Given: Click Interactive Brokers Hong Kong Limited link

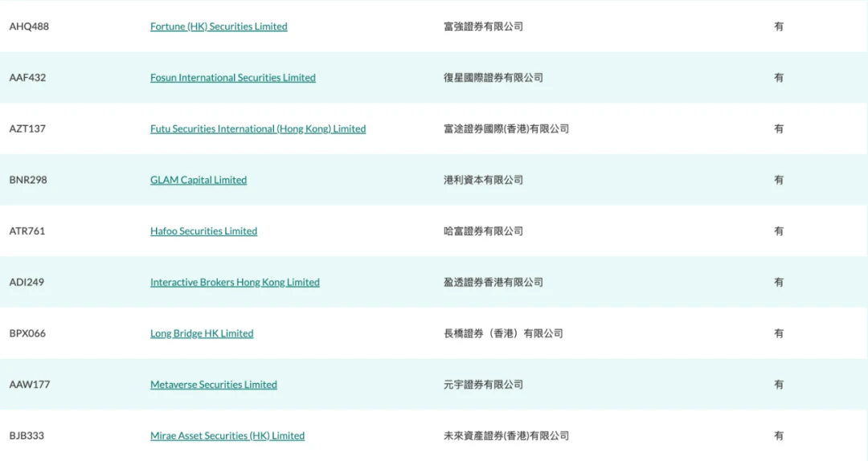Looking at the screenshot, I should click(x=235, y=283).
